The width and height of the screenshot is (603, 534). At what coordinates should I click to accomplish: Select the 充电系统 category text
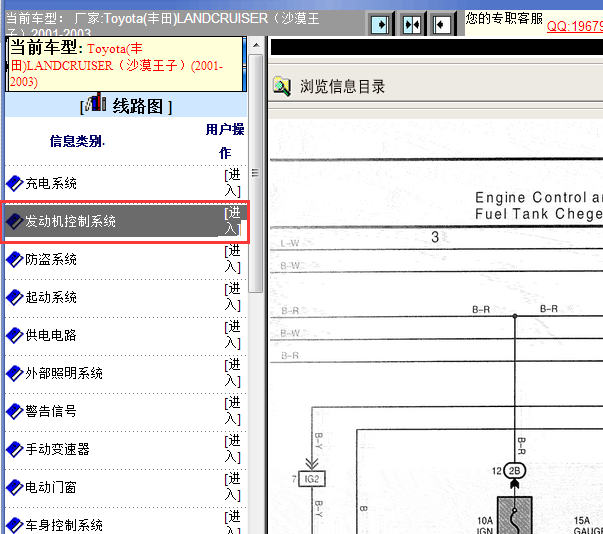(51, 183)
